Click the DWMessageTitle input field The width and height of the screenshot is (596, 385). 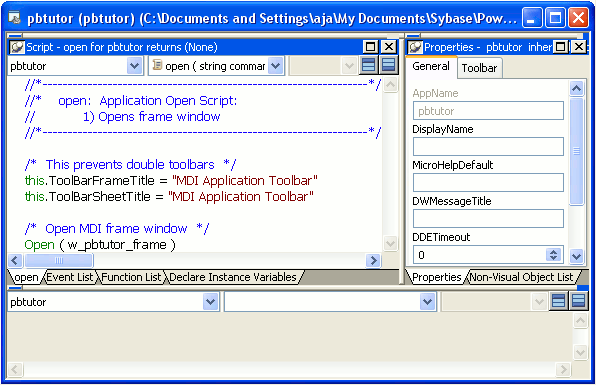[488, 219]
